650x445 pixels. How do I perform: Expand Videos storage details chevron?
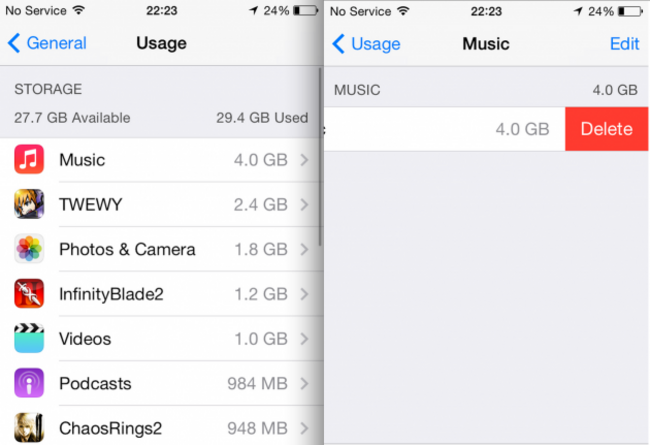305,339
